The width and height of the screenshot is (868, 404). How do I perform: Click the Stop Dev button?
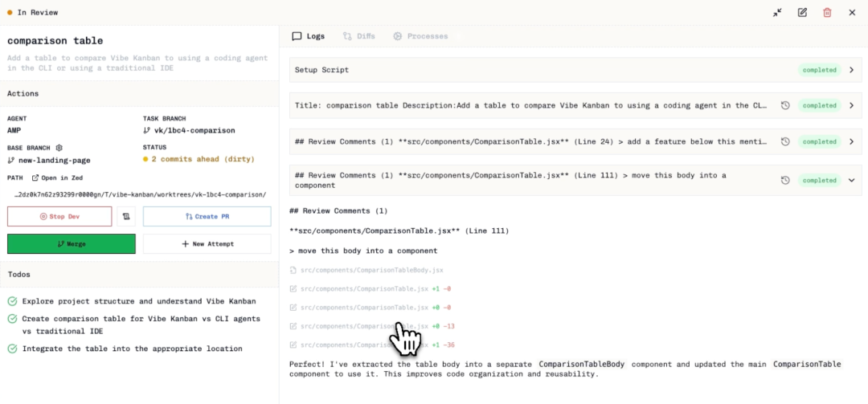59,216
